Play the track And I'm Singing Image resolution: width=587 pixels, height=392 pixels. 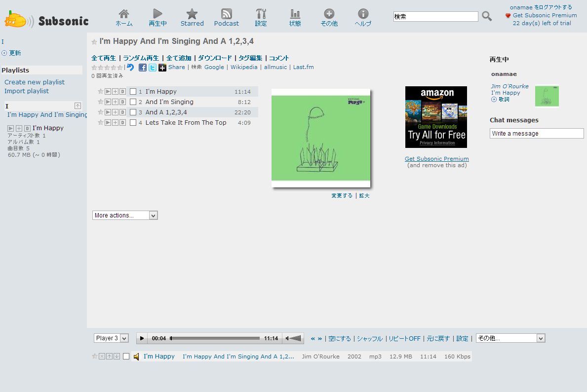tap(108, 102)
